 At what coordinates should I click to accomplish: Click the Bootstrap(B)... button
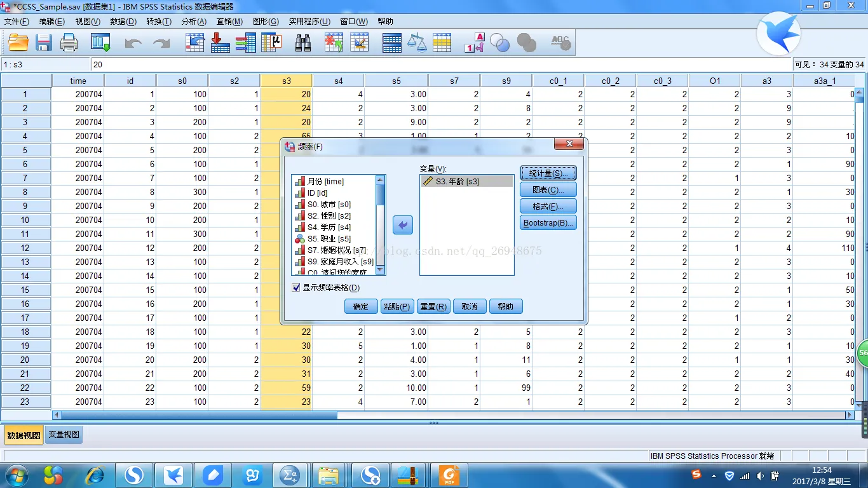click(548, 223)
